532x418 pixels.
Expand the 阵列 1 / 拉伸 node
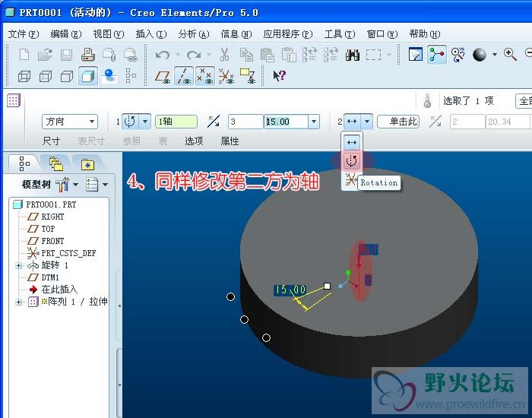(19, 302)
